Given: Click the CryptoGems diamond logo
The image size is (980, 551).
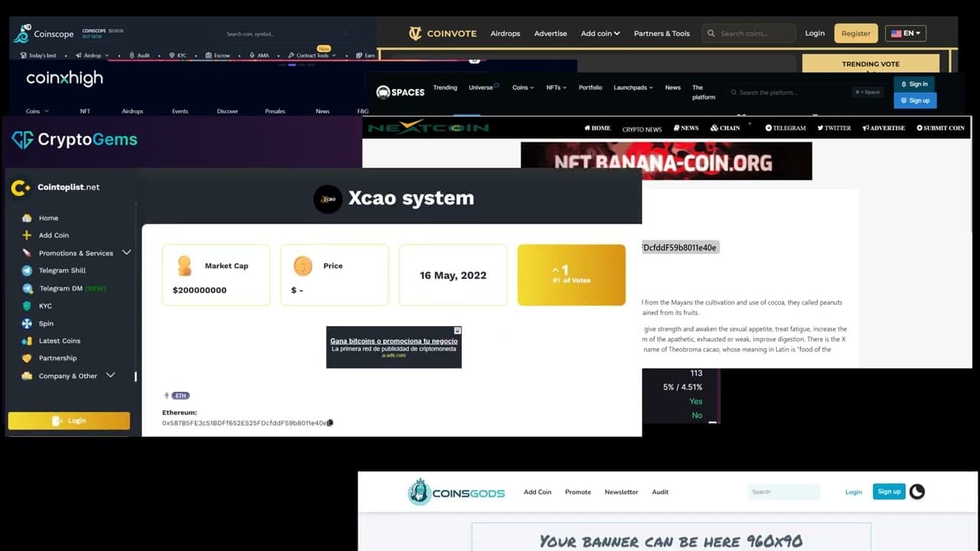Looking at the screenshot, I should (x=22, y=139).
